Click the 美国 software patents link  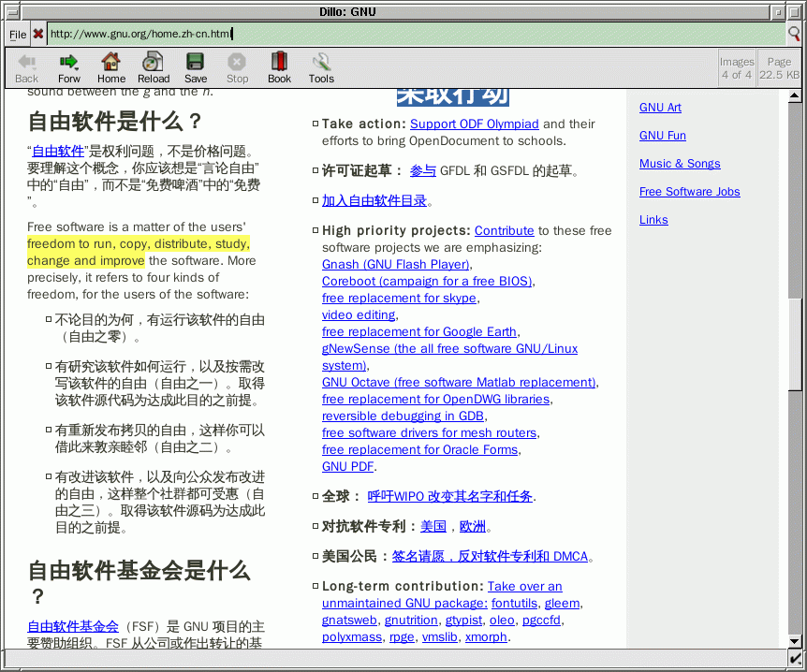point(433,526)
